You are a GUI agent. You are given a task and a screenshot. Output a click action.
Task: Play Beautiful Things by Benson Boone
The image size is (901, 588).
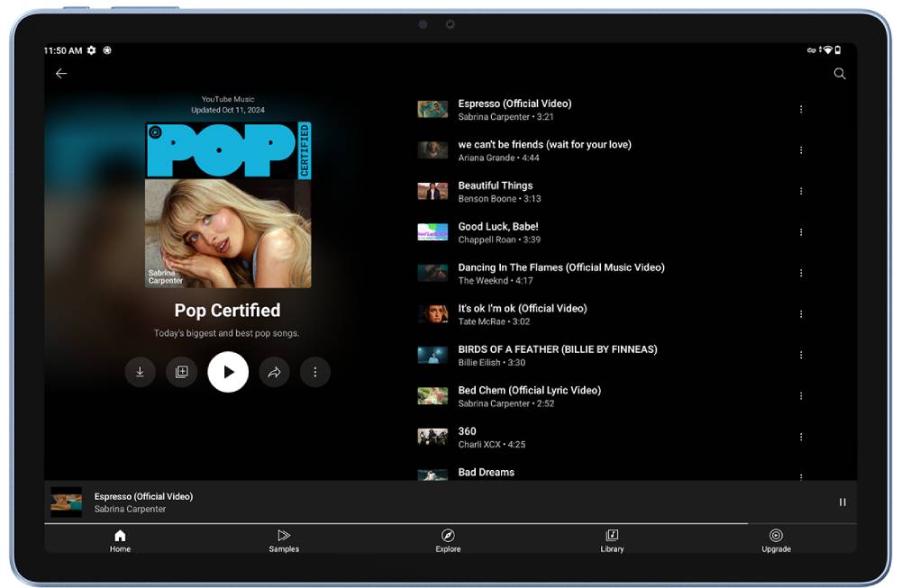(x=496, y=185)
